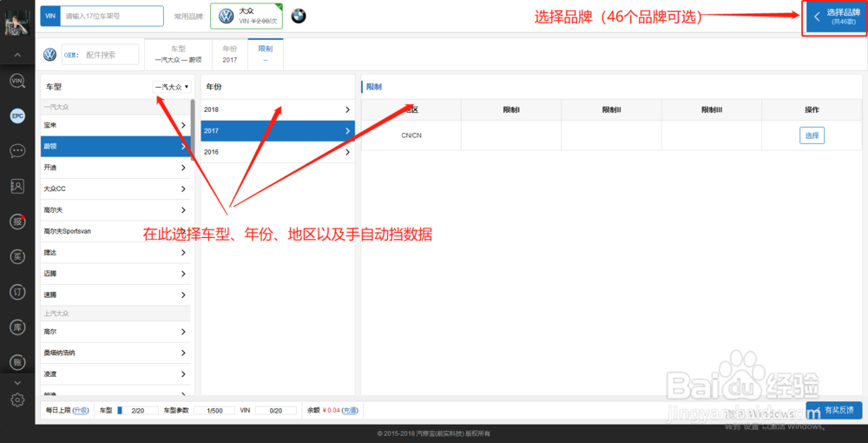Select the BMW common brand logo
Viewport: 868px width, 443px height.
tap(299, 16)
